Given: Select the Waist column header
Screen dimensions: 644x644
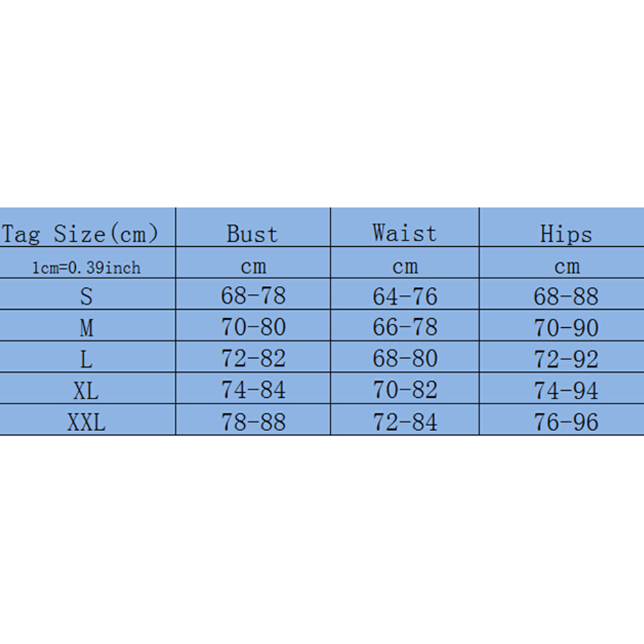Looking at the screenshot, I should point(404,233).
